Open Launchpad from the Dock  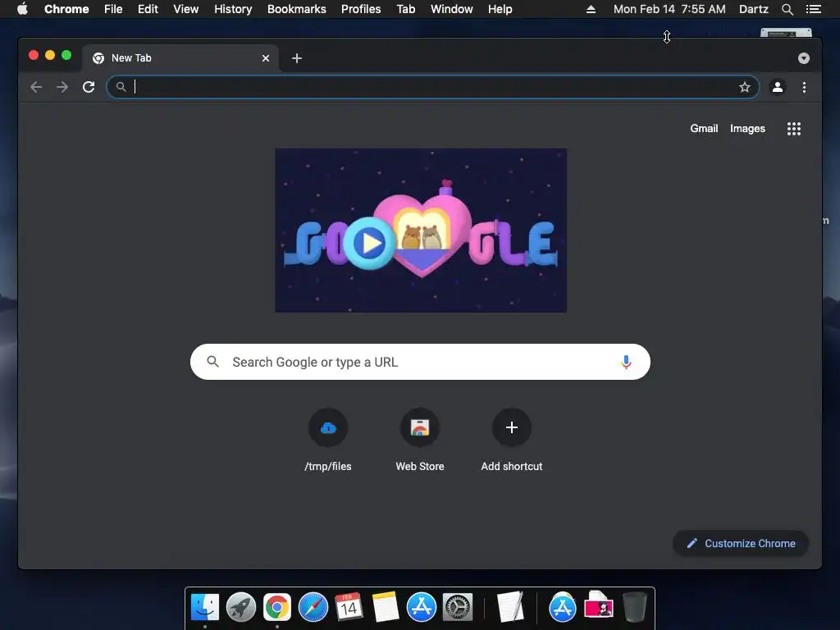240,607
